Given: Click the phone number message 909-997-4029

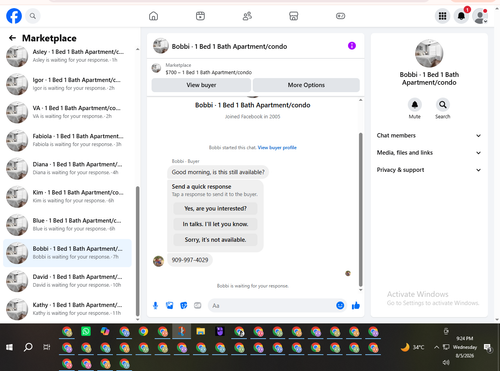Looking at the screenshot, I should (190, 260).
